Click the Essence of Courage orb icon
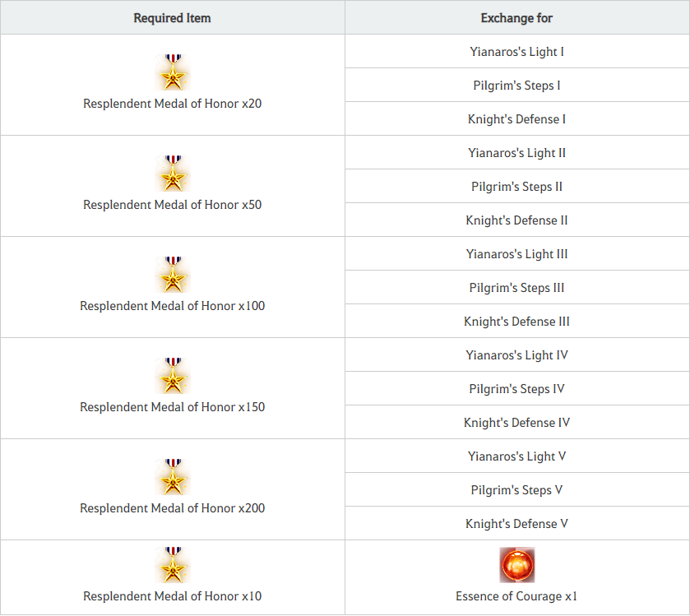 coord(517,565)
